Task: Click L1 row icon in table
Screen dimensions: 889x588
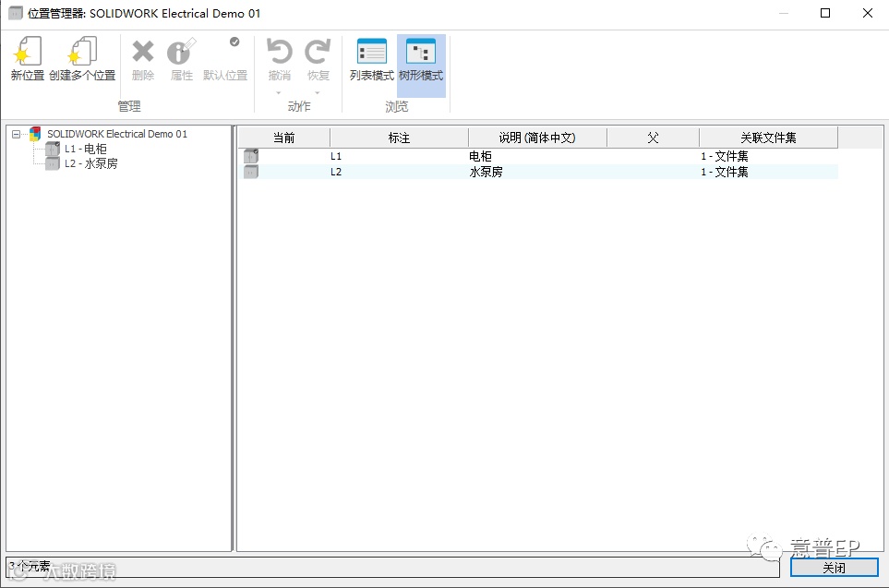Action: click(x=251, y=156)
